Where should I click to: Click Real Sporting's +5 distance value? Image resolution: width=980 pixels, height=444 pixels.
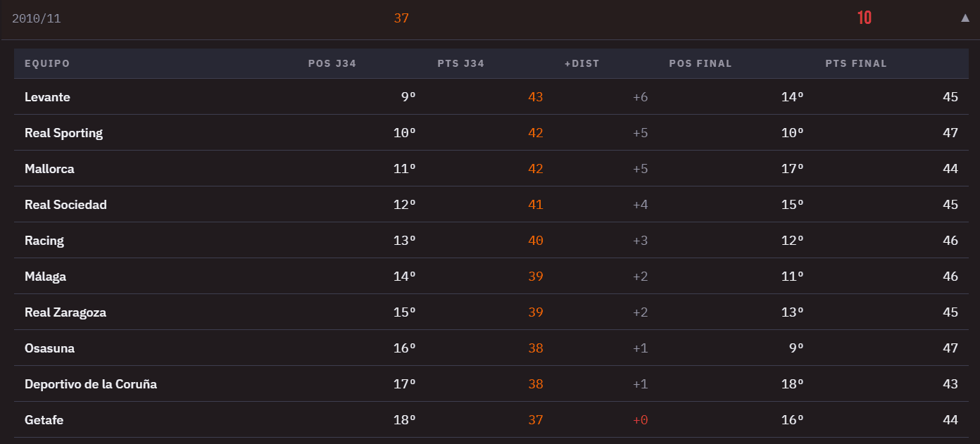[x=640, y=133]
